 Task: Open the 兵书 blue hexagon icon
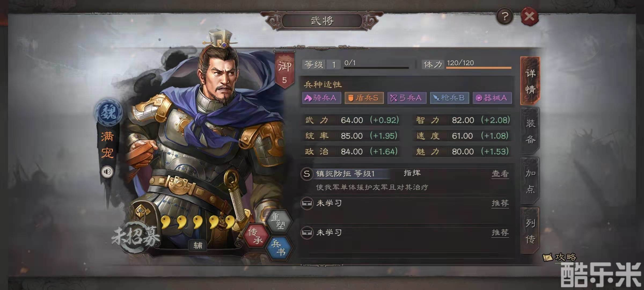279,248
